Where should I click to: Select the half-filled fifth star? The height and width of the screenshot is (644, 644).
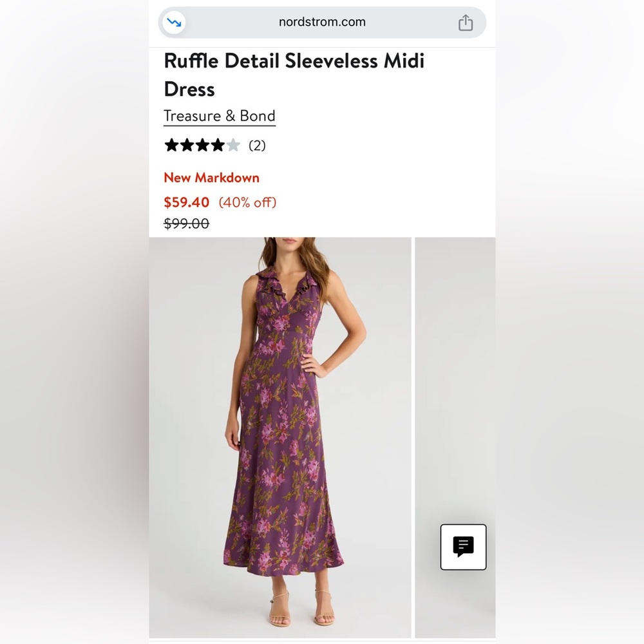[x=232, y=145]
